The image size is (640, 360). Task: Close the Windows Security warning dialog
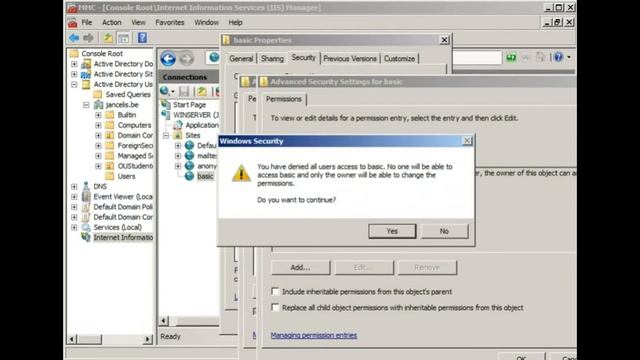(467, 141)
